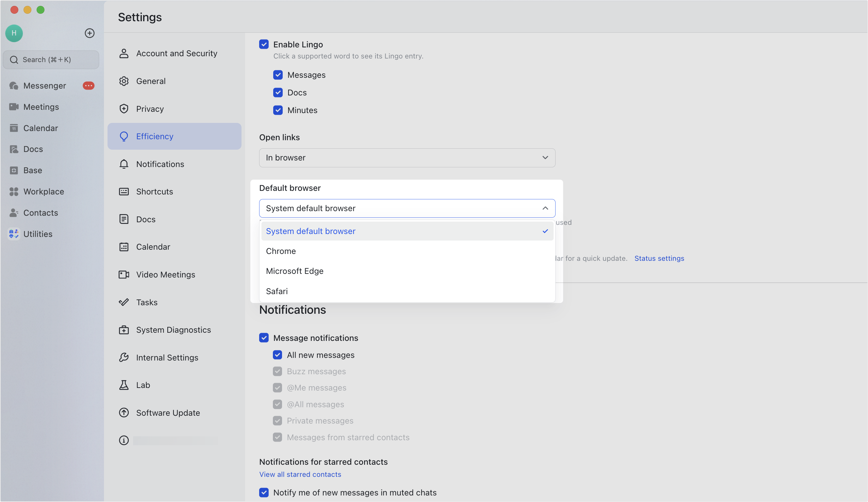Click the plus icon beside the avatar
868x502 pixels.
click(x=90, y=33)
